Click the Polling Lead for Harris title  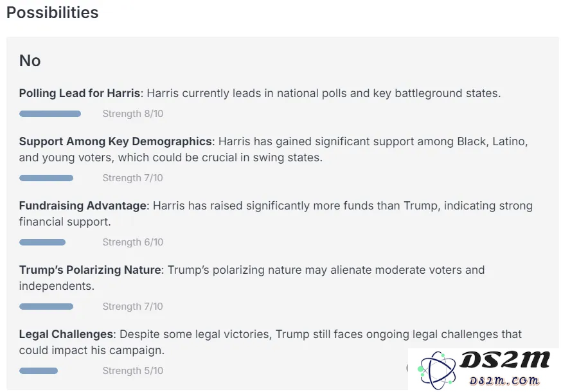[x=80, y=93]
